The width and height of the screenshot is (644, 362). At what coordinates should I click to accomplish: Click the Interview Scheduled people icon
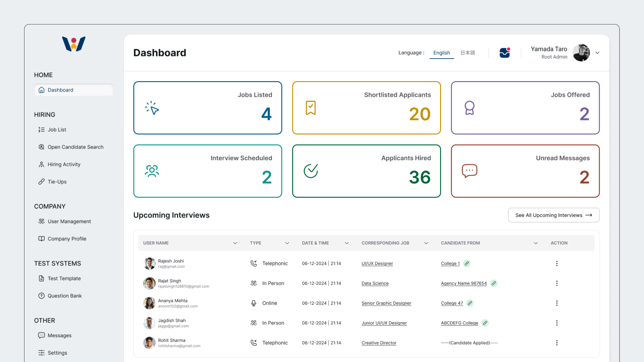tap(152, 171)
